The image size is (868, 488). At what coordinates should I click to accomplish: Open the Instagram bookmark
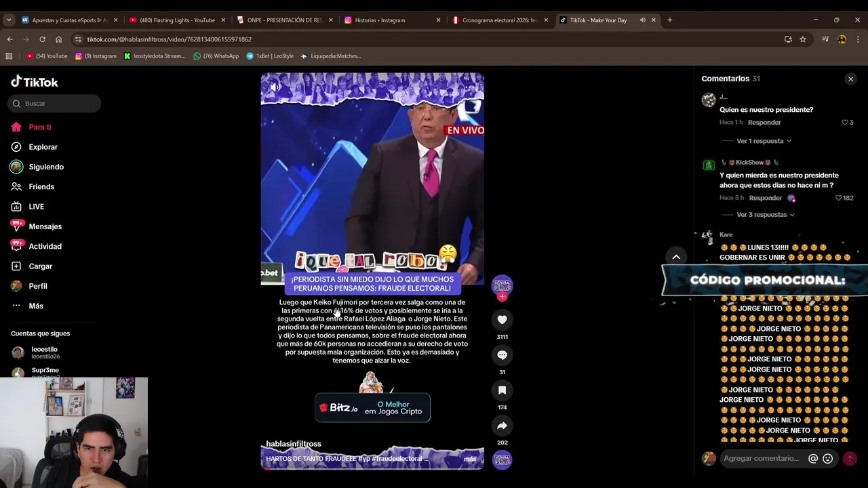(x=96, y=56)
